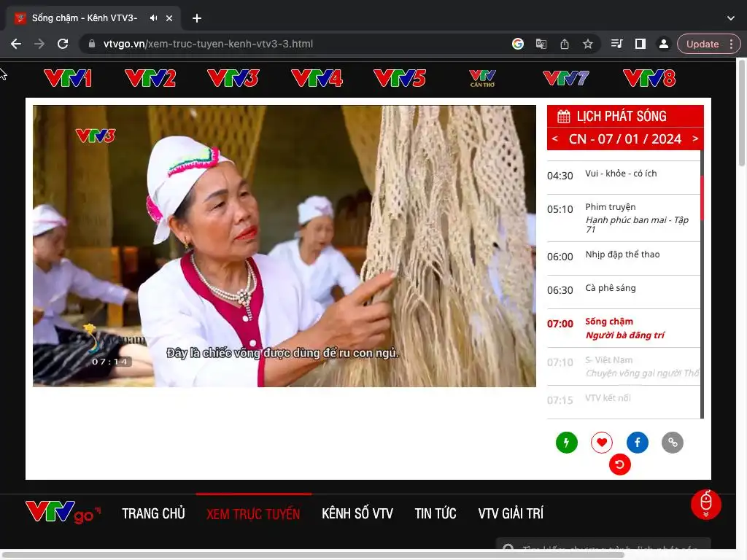Go to previous day in schedule
This screenshot has width=747, height=560.
(554, 139)
